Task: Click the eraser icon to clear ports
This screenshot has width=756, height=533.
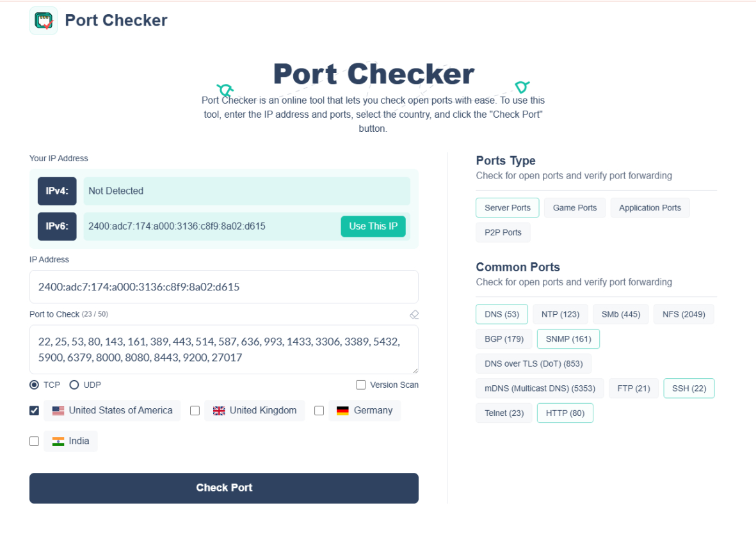Action: [414, 315]
